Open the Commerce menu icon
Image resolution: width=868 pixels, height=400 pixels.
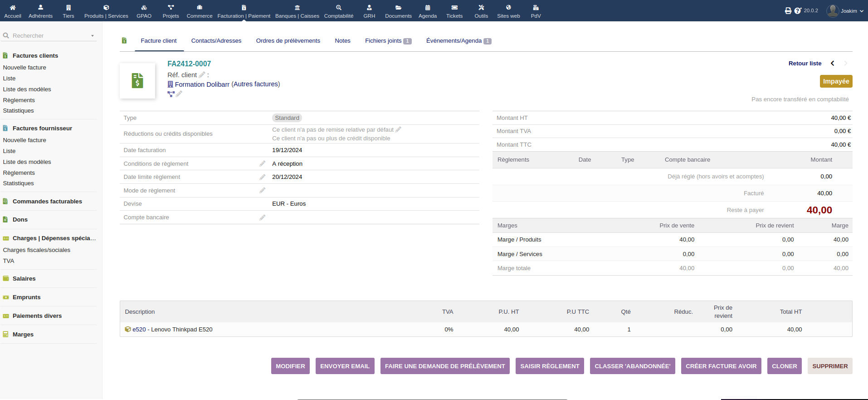click(x=200, y=7)
